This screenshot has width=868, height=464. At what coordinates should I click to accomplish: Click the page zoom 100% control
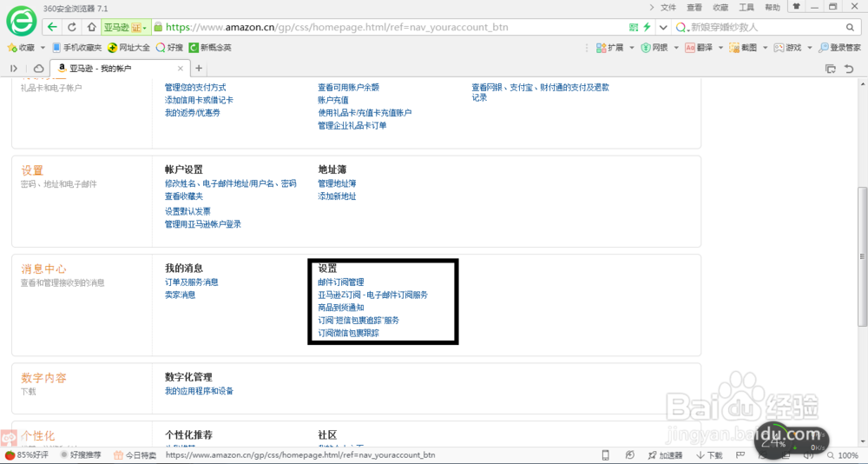coord(842,455)
